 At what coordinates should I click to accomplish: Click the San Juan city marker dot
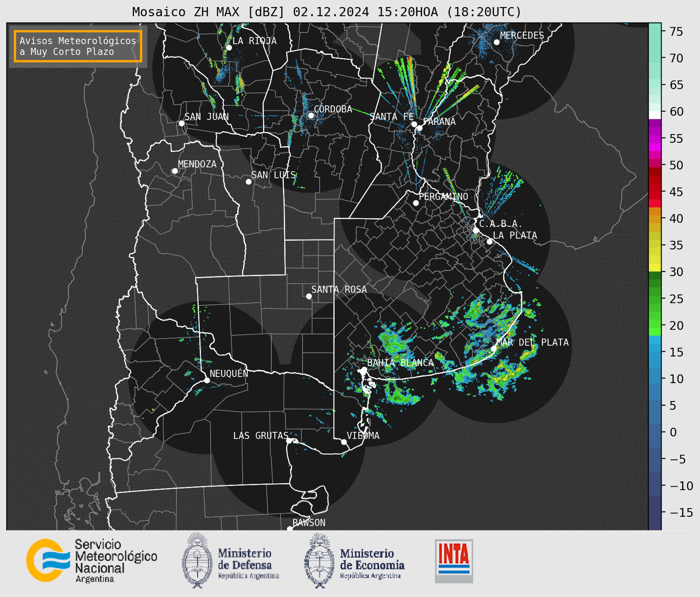point(181,123)
